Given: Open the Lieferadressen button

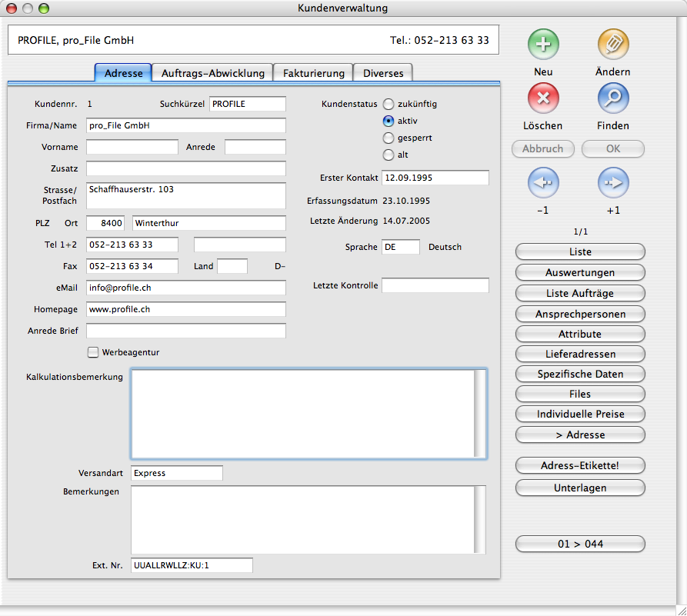Looking at the screenshot, I should coord(580,354).
